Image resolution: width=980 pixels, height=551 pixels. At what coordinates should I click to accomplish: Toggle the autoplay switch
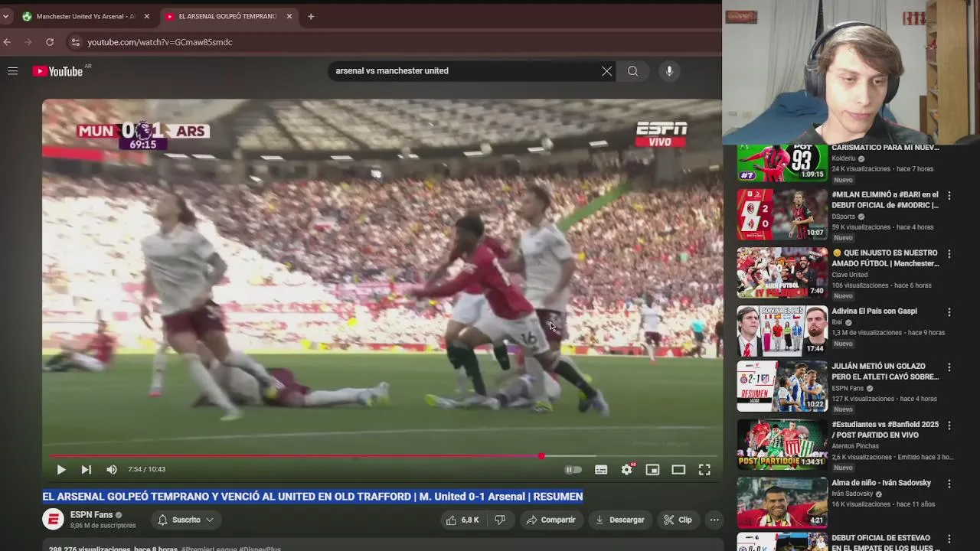[573, 470]
